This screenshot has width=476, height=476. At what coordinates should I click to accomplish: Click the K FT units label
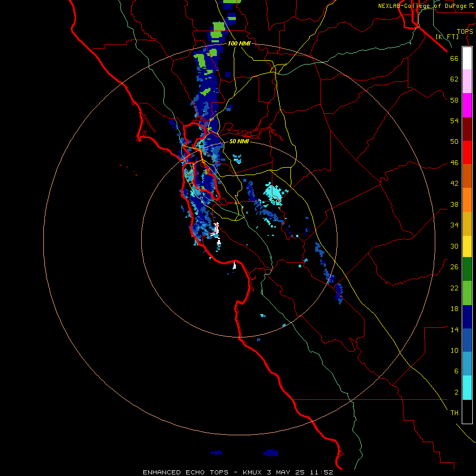pyautogui.click(x=447, y=36)
